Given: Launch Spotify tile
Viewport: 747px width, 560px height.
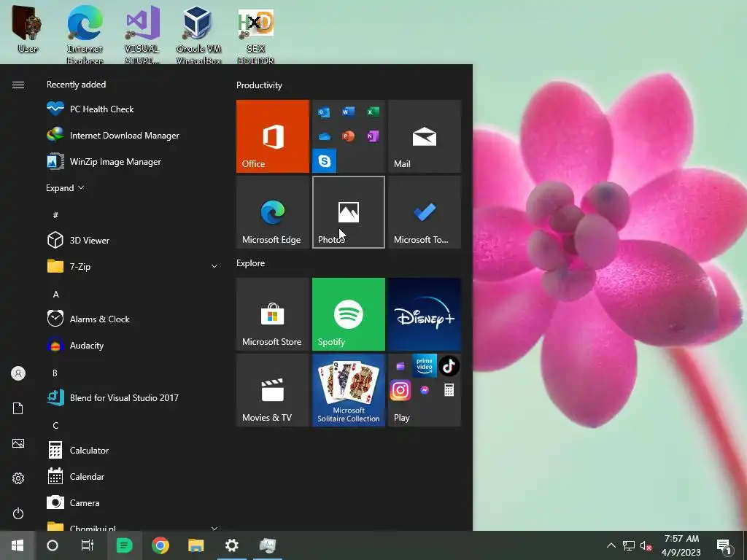Looking at the screenshot, I should pos(348,314).
